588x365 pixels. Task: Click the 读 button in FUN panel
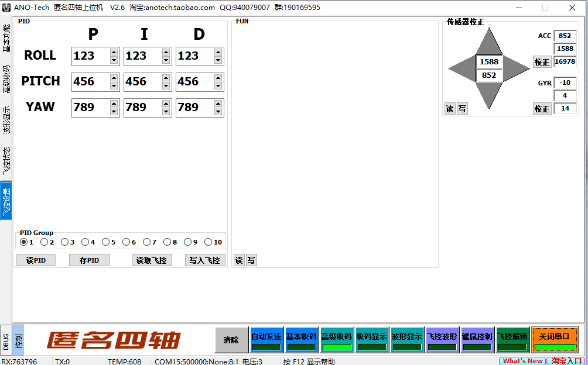click(239, 260)
